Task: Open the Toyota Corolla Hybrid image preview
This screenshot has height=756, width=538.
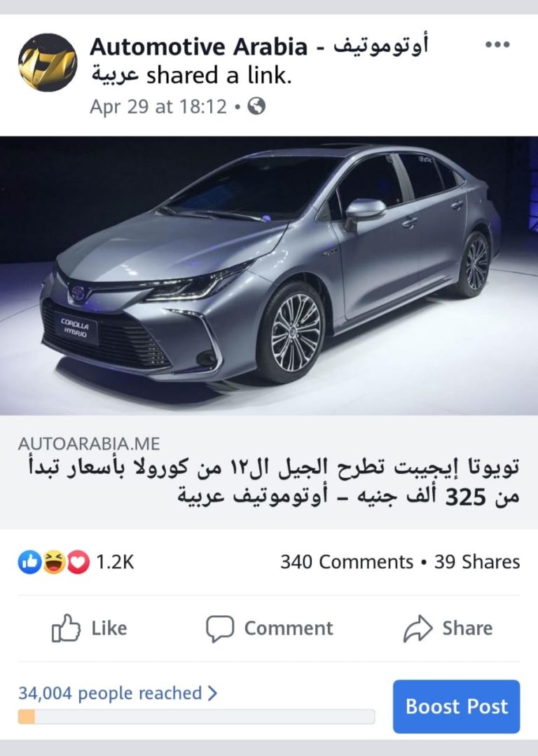Action: (269, 276)
